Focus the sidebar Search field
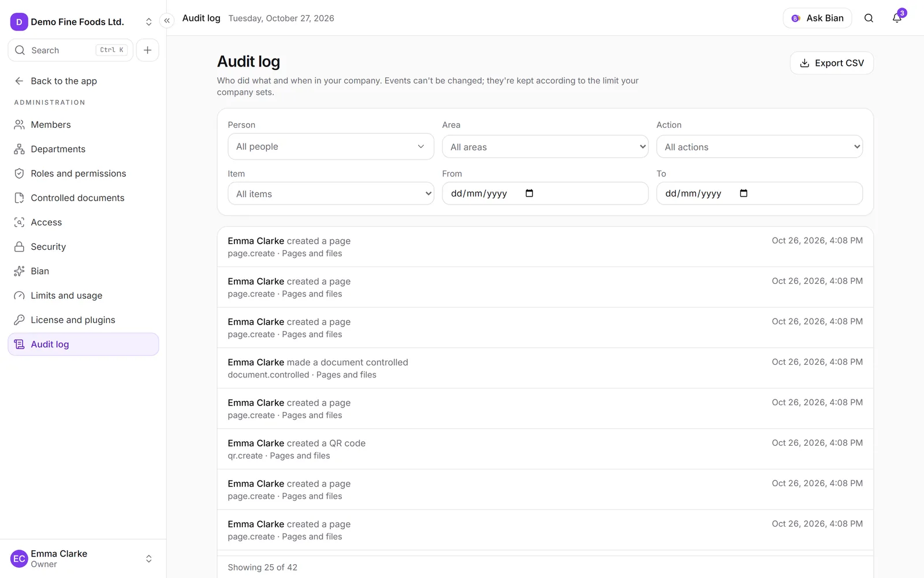This screenshot has width=924, height=578. coord(70,50)
